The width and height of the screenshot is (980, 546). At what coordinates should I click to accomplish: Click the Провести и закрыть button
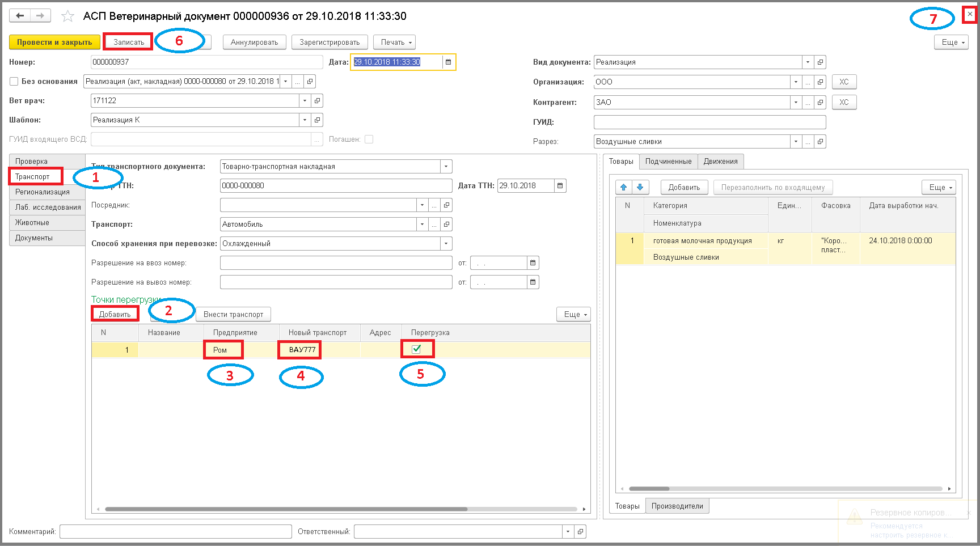coord(54,43)
